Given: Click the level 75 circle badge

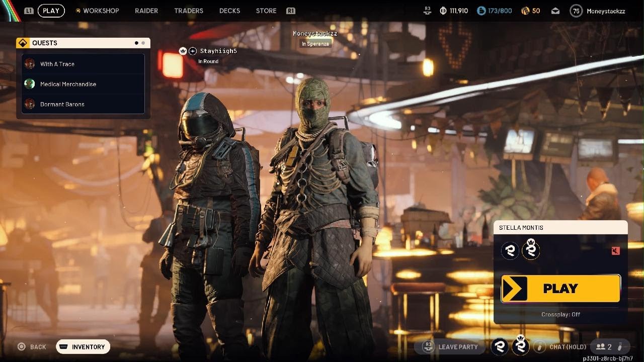Looking at the screenshot, I should pyautogui.click(x=576, y=11).
